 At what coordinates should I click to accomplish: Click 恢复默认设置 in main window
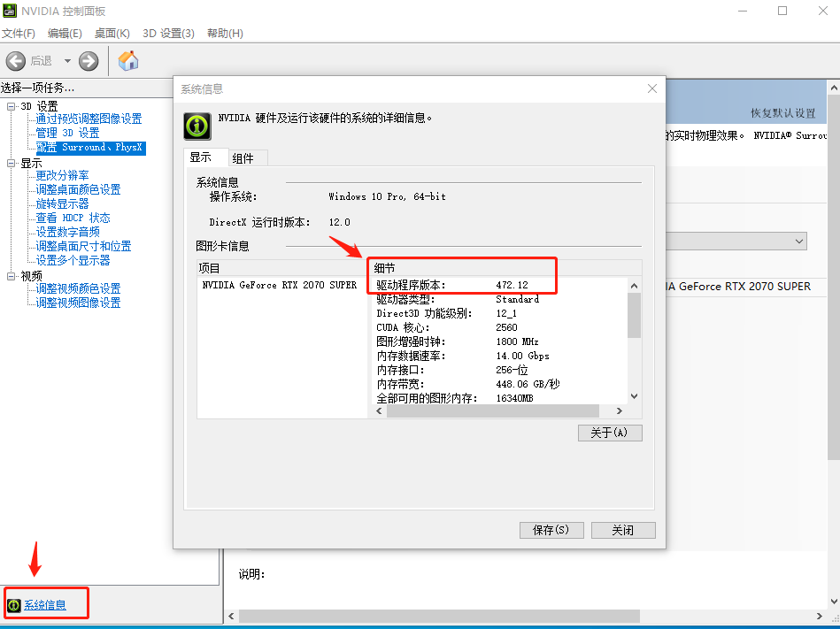783,113
